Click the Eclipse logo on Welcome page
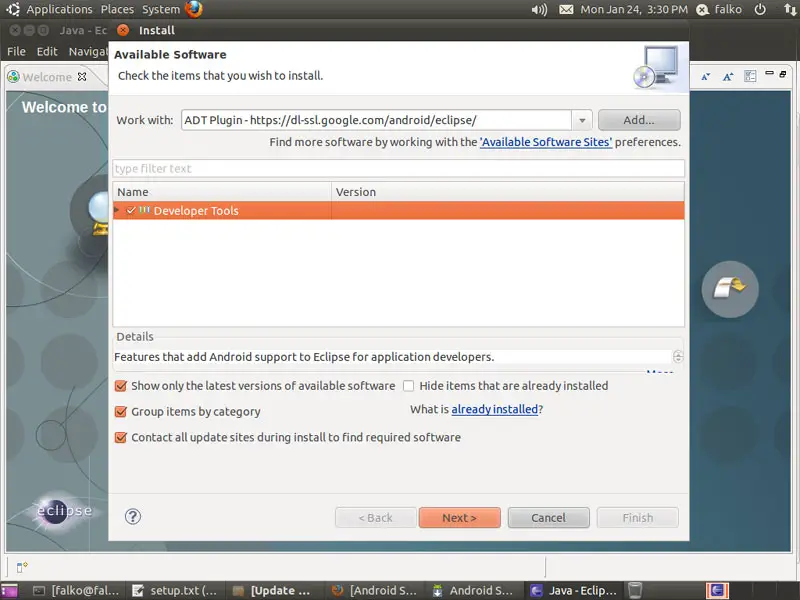Image resolution: width=800 pixels, height=600 pixels. (x=64, y=511)
